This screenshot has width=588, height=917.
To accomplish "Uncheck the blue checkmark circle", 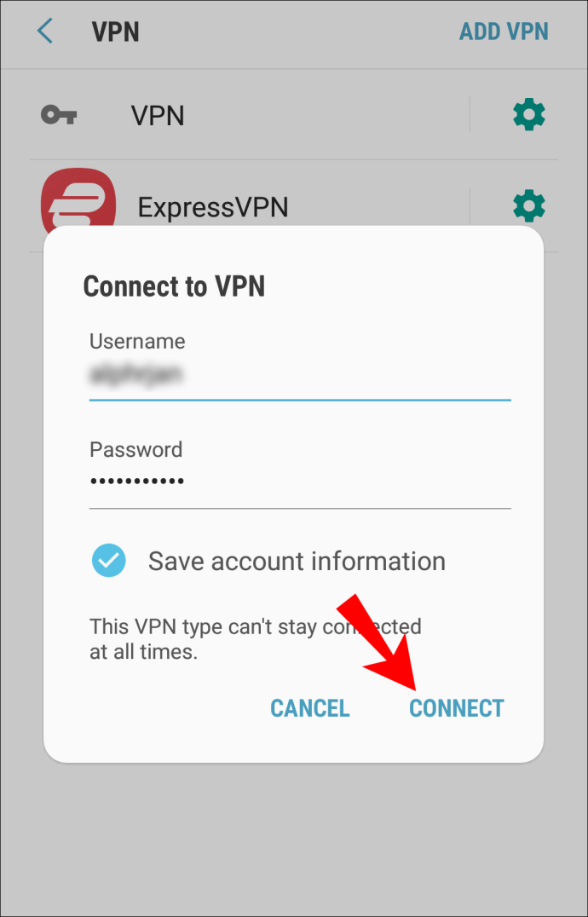I will pyautogui.click(x=109, y=561).
